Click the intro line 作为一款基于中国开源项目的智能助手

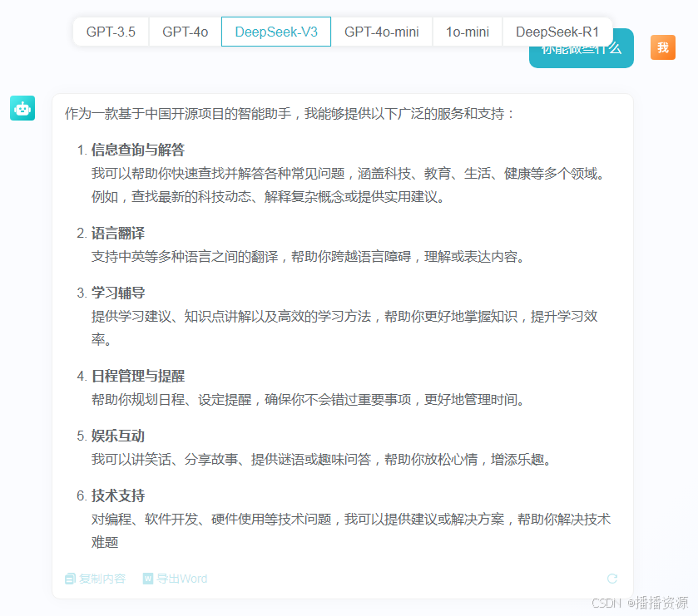pos(178,113)
